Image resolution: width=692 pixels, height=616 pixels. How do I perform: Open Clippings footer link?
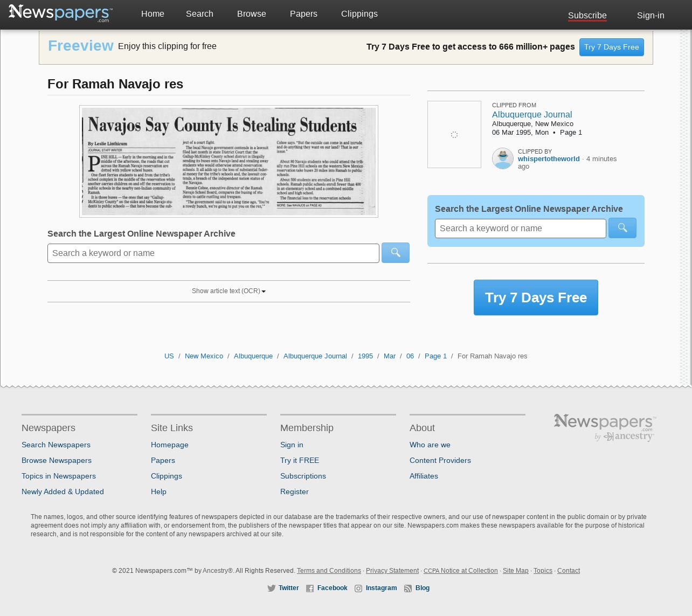(x=167, y=476)
